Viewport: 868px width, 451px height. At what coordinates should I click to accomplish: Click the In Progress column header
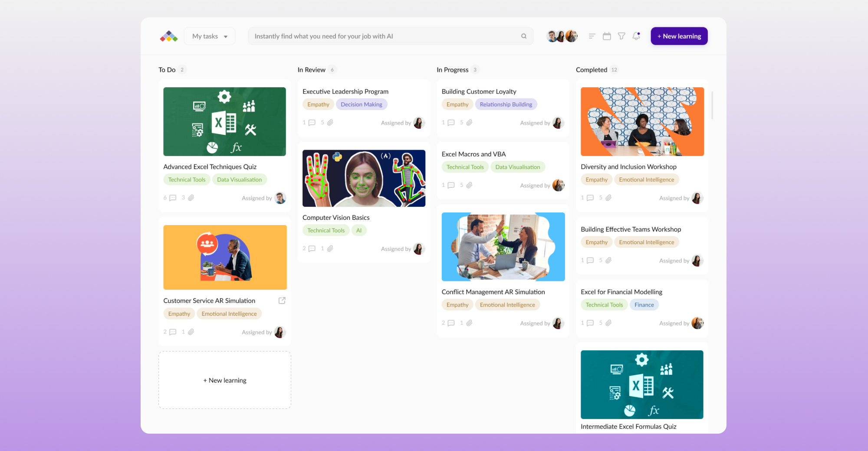pos(453,70)
